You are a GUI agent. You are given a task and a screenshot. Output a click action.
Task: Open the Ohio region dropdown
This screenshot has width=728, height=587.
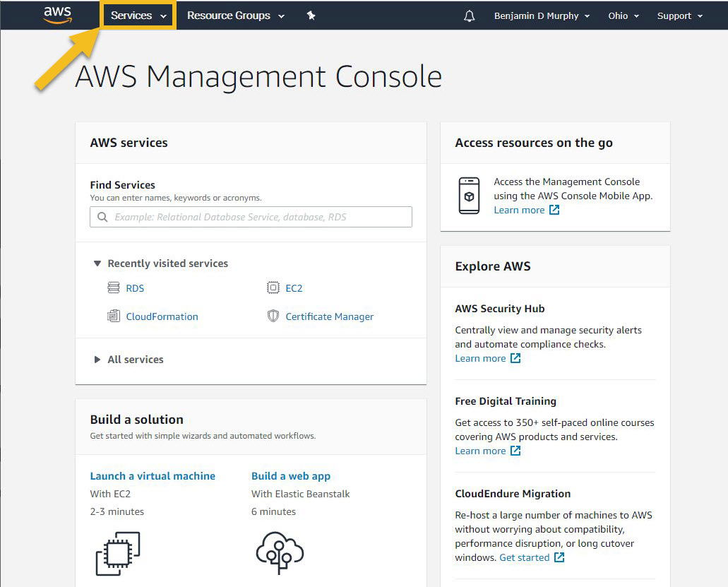(623, 16)
